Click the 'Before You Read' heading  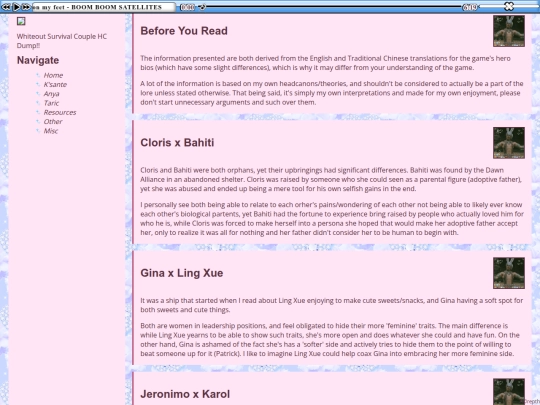[x=184, y=31]
